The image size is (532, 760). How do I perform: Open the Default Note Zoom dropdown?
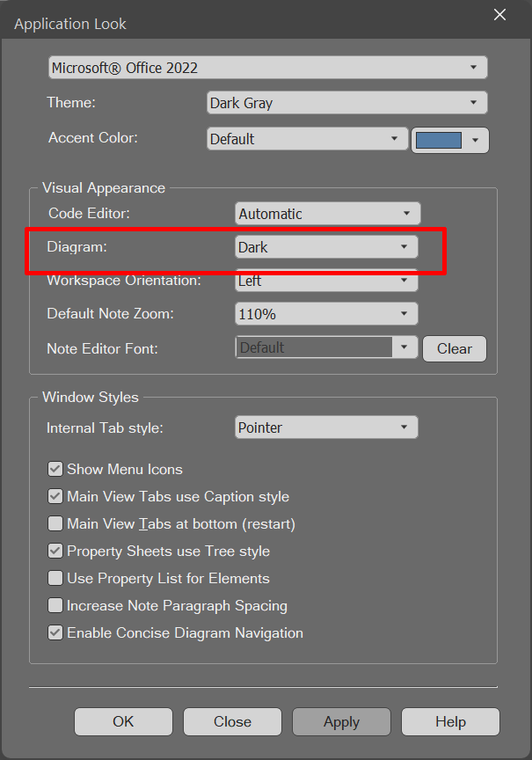pyautogui.click(x=326, y=314)
